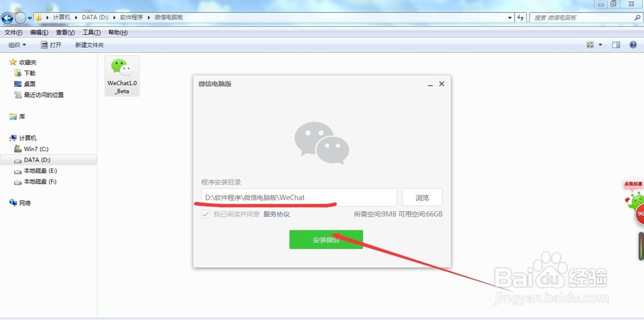Click 新建文件夹 in the toolbar

point(89,45)
